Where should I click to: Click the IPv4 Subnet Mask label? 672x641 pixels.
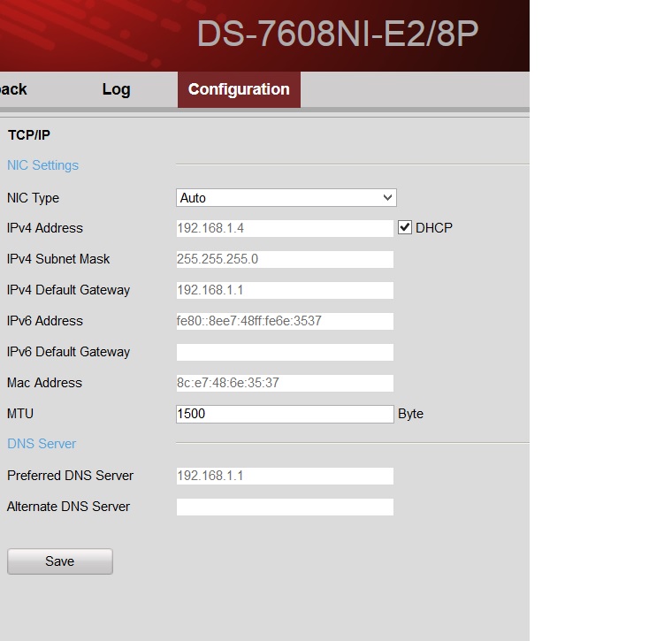[x=58, y=259]
